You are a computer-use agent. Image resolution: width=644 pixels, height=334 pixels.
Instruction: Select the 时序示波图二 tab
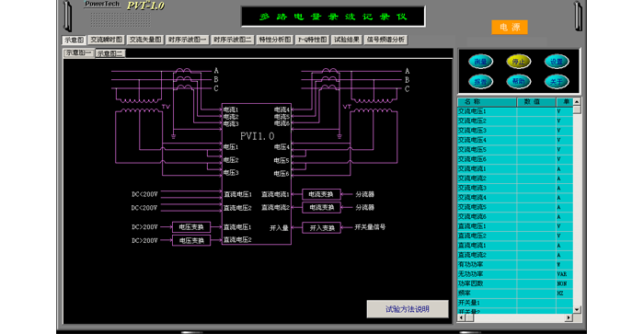[233, 40]
